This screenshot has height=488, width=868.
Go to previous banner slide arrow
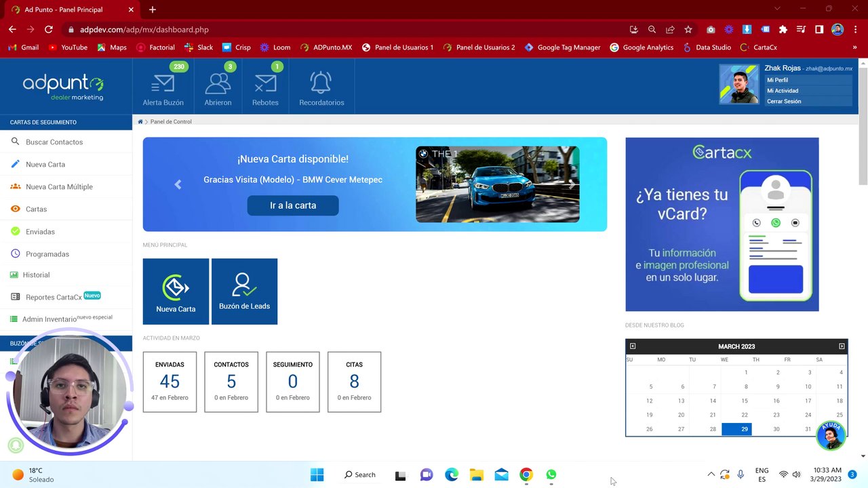178,184
